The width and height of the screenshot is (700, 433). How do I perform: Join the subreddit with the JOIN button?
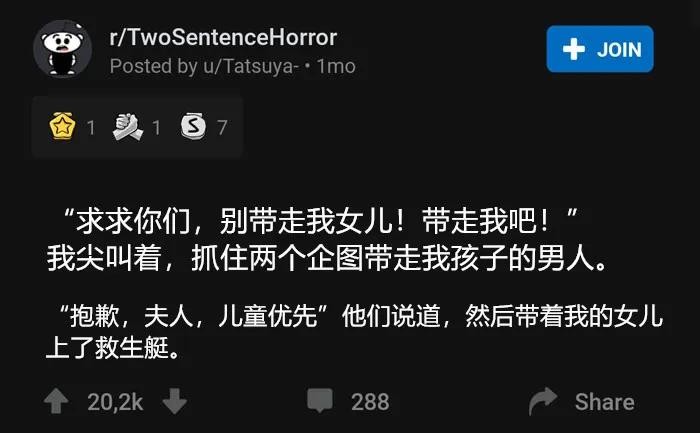coord(600,49)
